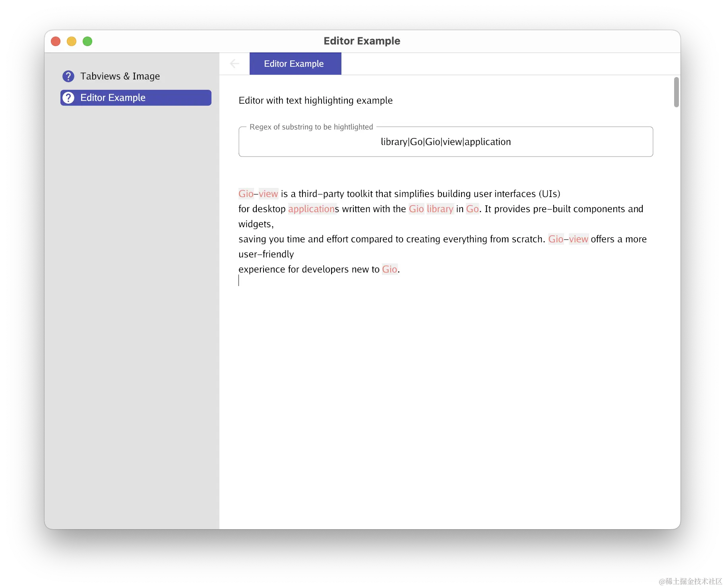Image resolution: width=725 pixels, height=588 pixels.
Task: Click the yellow minimize button
Action: point(71,41)
